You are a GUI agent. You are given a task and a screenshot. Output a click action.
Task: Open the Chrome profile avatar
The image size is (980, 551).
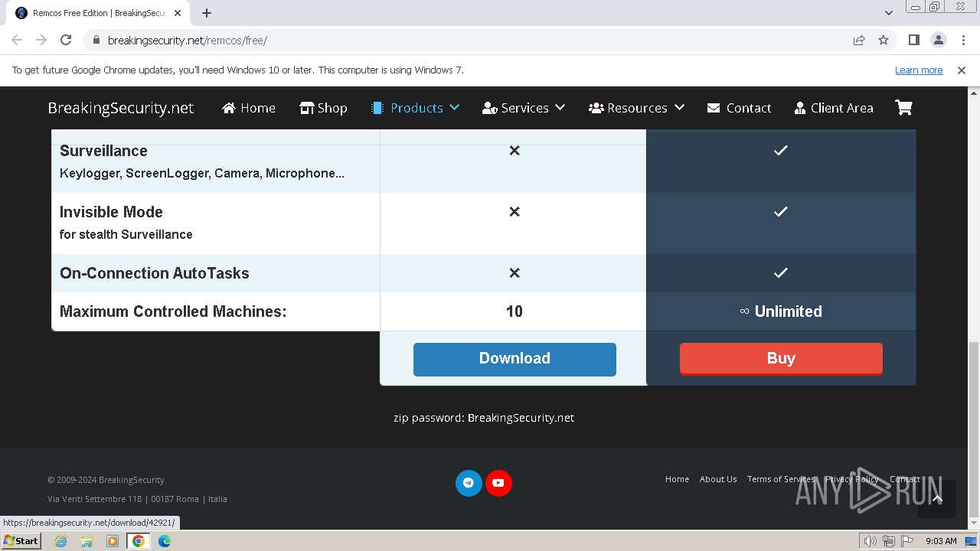pyautogui.click(x=938, y=40)
